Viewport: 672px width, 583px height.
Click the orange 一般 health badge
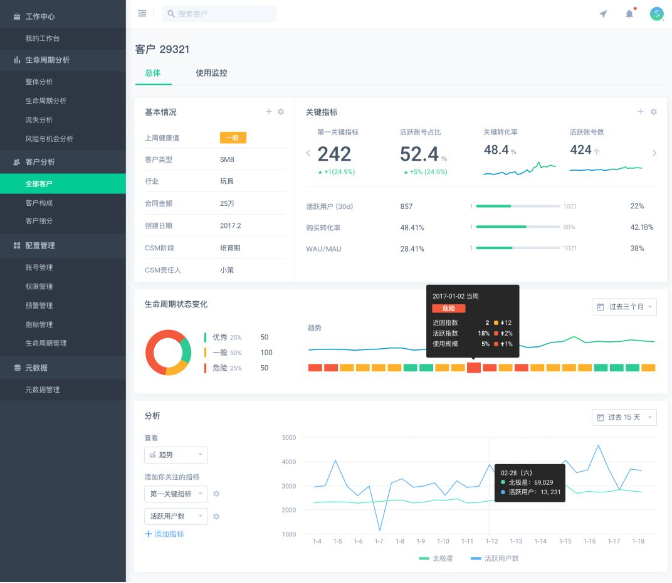pos(232,138)
